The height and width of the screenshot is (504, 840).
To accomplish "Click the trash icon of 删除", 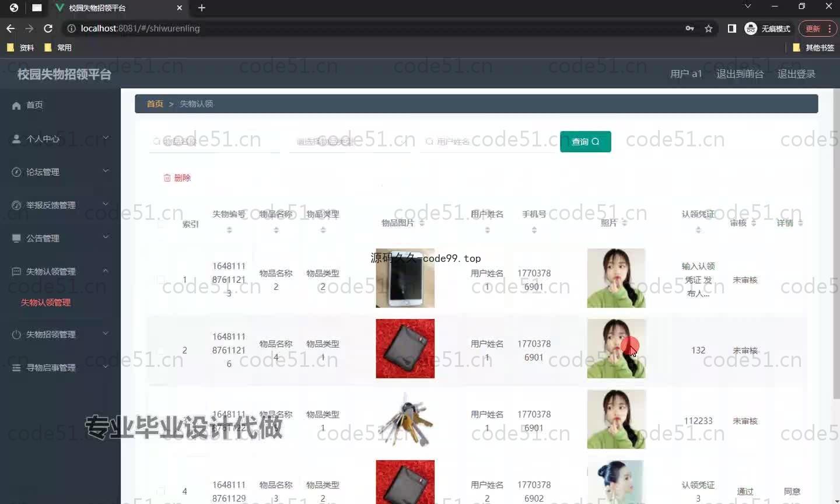I will pos(167,178).
